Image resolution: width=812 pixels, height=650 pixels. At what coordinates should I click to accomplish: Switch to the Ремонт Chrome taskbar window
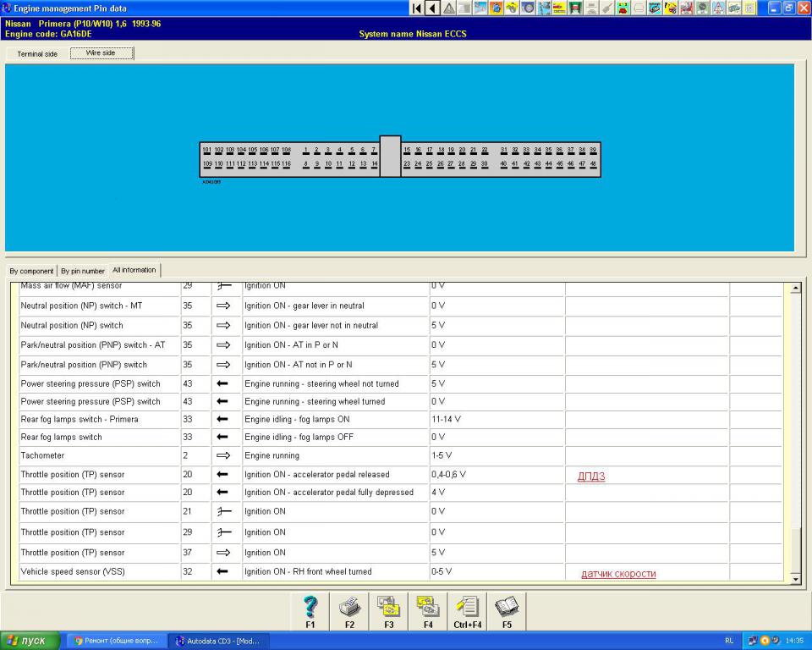click(x=117, y=642)
